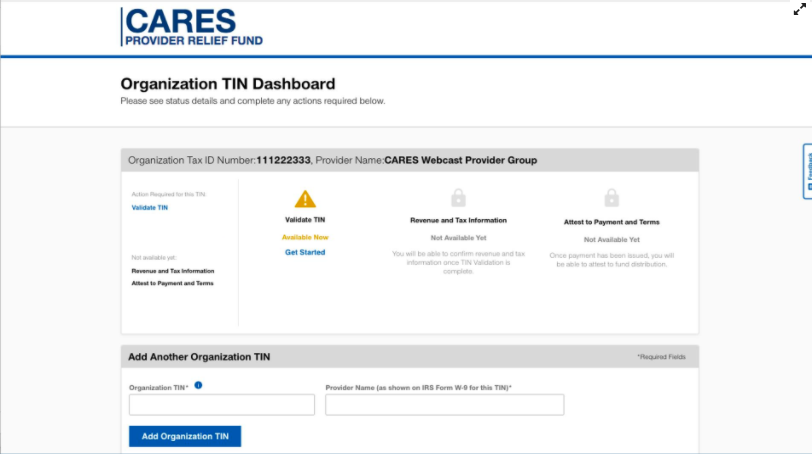Image resolution: width=812 pixels, height=454 pixels.
Task: Select the 'Available Now' status text
Action: pyautogui.click(x=305, y=237)
